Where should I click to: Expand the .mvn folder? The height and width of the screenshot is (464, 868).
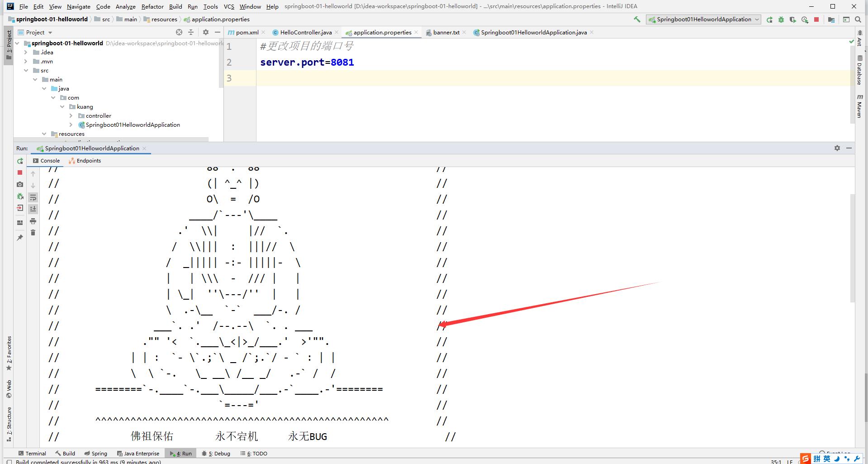[x=26, y=62]
